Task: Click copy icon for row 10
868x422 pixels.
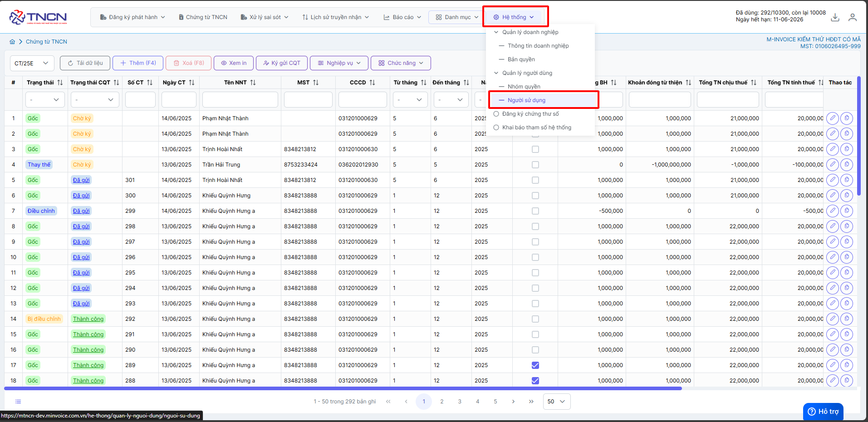Action: point(847,257)
